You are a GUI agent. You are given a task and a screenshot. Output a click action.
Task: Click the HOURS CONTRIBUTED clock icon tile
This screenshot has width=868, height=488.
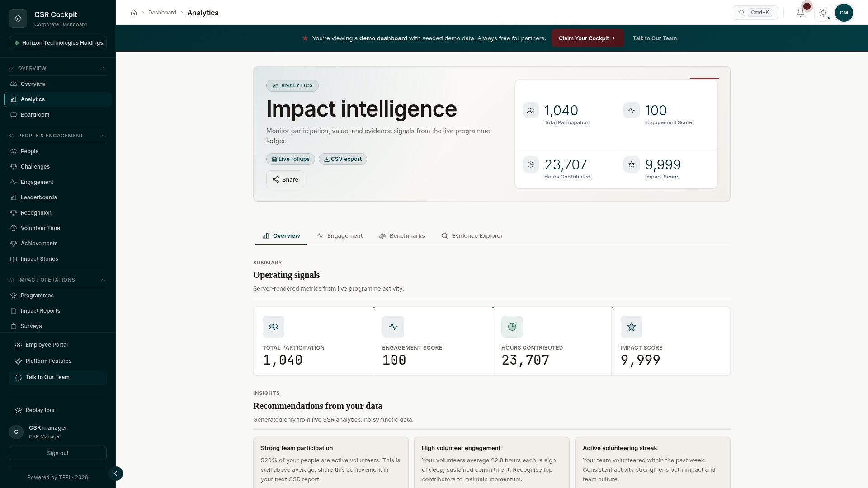coord(512,327)
